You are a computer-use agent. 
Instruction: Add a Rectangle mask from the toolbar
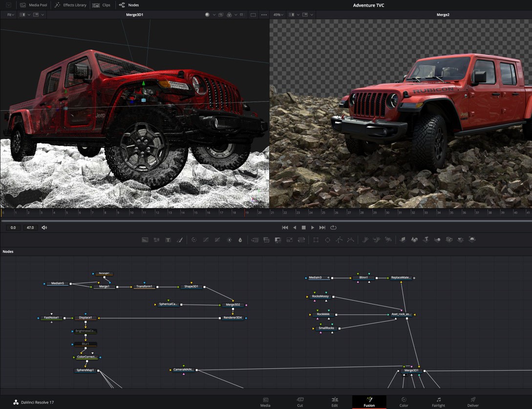pyautogui.click(x=316, y=240)
